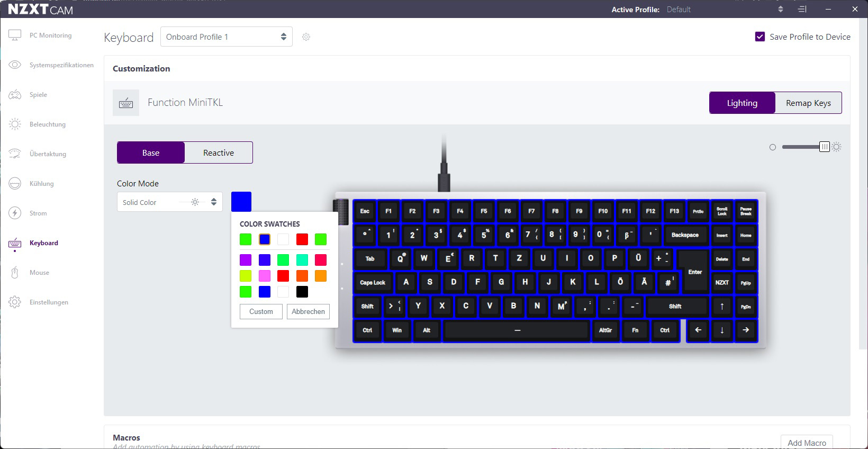Image resolution: width=868 pixels, height=449 pixels.
Task: Click the brightness slider handle
Action: point(824,147)
